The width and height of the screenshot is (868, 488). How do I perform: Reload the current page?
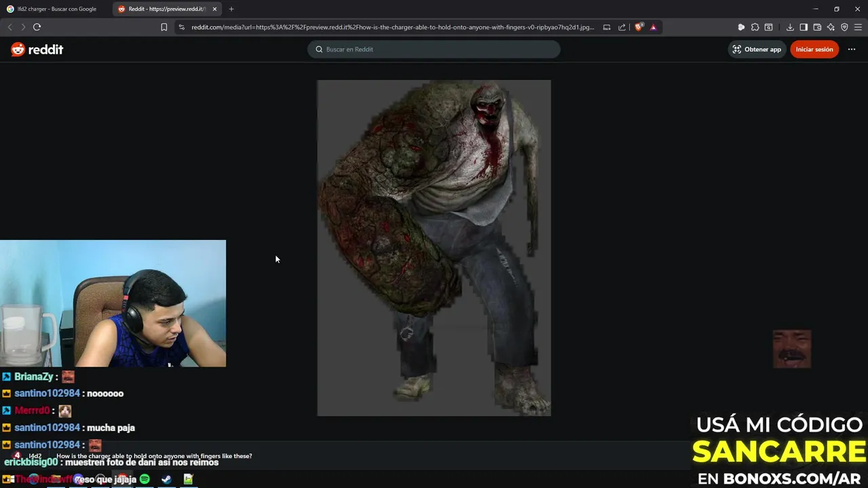[x=37, y=27]
